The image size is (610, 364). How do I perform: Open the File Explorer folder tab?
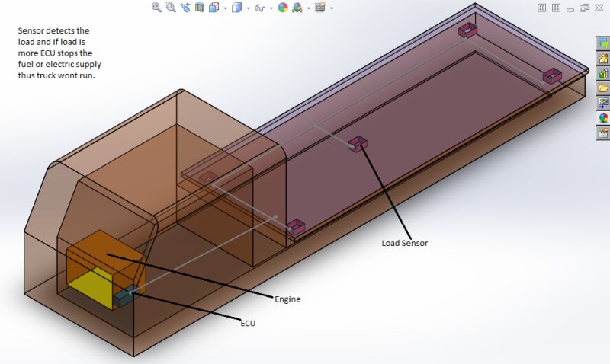(603, 88)
